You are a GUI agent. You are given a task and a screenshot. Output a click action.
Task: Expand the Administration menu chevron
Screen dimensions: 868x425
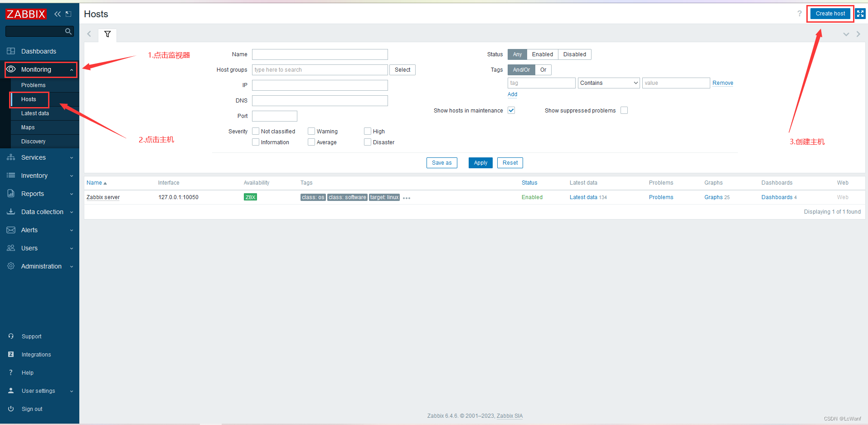pos(72,267)
